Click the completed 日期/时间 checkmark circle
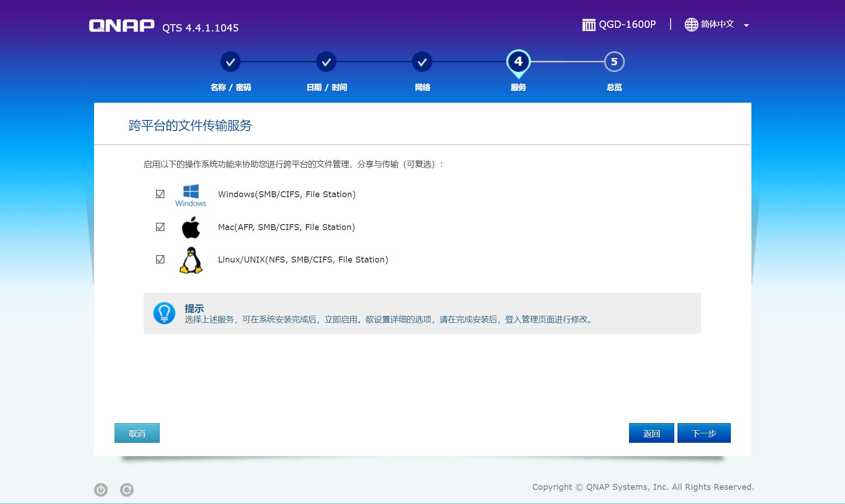 [x=326, y=62]
